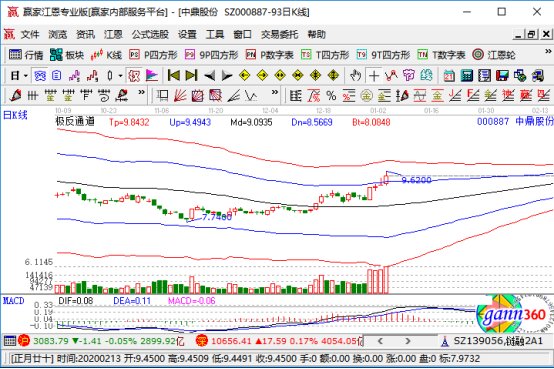Jump to first bar icon
Image resolution: width=554 pixels, height=369 pixels.
click(x=173, y=76)
